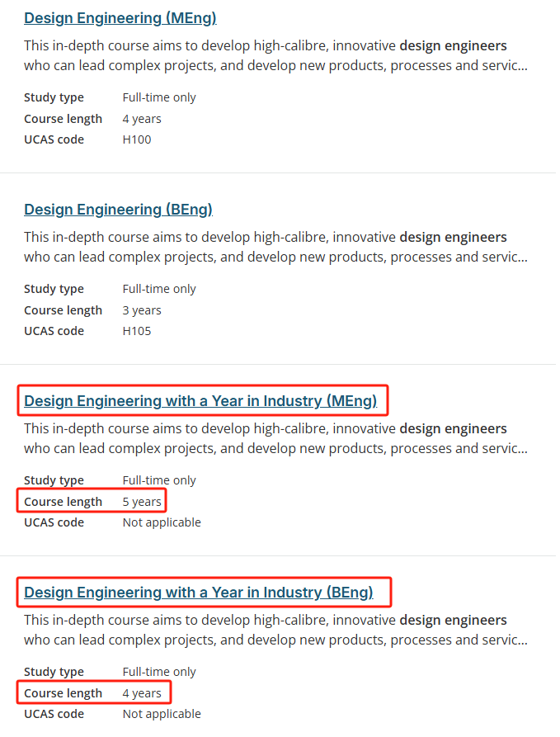The width and height of the screenshot is (560, 737).
Task: Click the UCAS code value H100
Action: point(137,139)
